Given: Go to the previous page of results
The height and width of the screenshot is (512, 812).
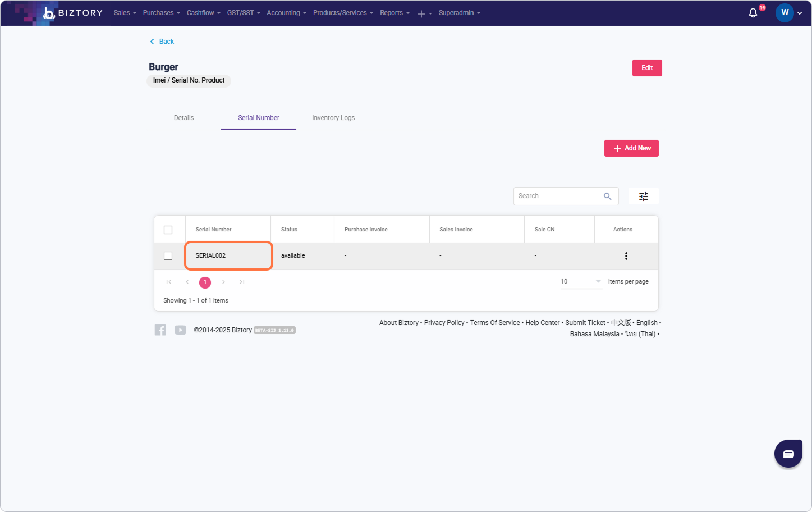Looking at the screenshot, I should 187,282.
